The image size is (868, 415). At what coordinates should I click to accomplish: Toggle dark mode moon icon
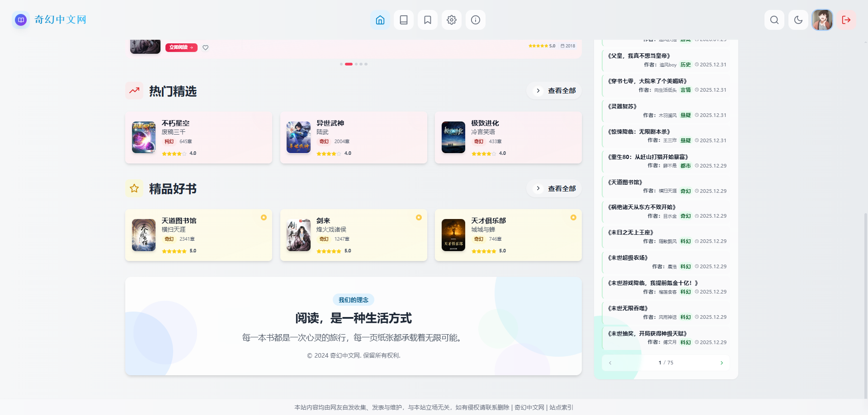pos(798,20)
